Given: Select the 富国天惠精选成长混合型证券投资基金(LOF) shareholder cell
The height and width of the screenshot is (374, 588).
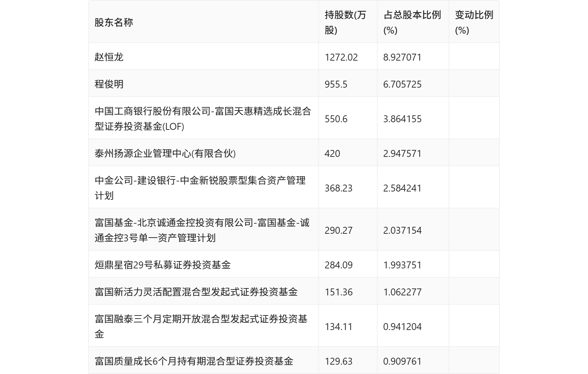Looking at the screenshot, I should tap(203, 118).
